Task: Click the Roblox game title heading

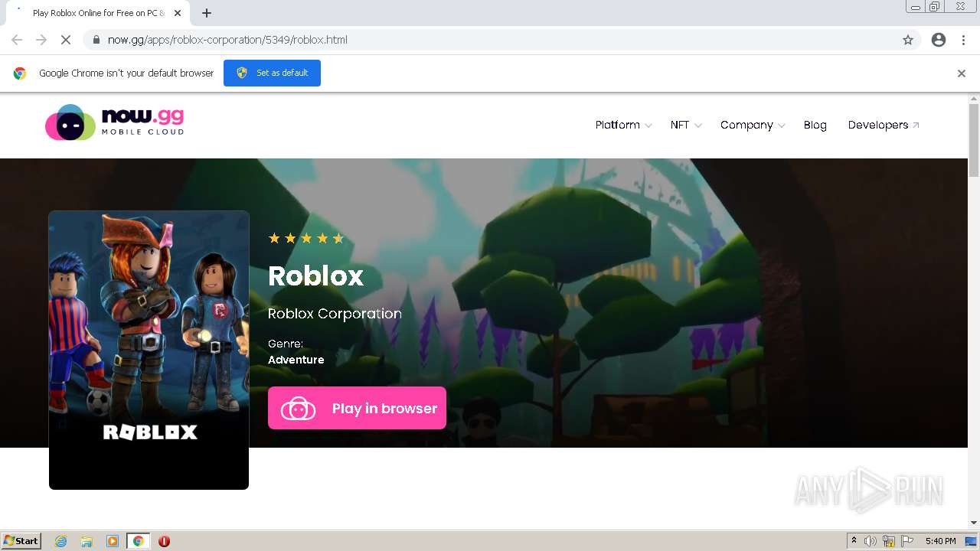Action: (x=315, y=275)
